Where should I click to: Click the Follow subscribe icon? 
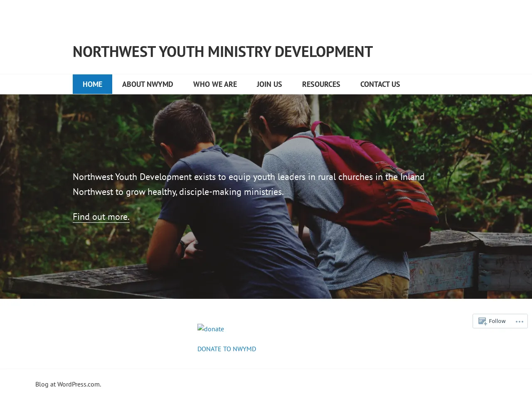[482, 321]
